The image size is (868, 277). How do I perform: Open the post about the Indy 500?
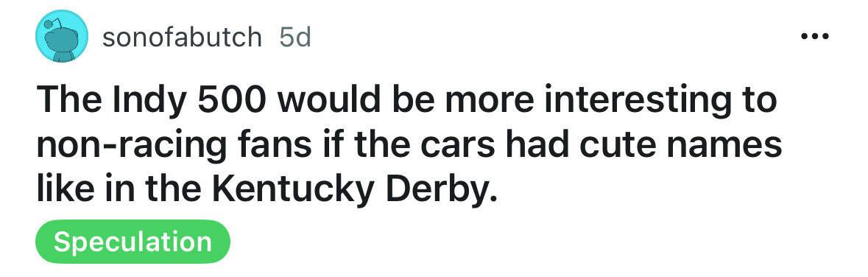click(x=409, y=145)
